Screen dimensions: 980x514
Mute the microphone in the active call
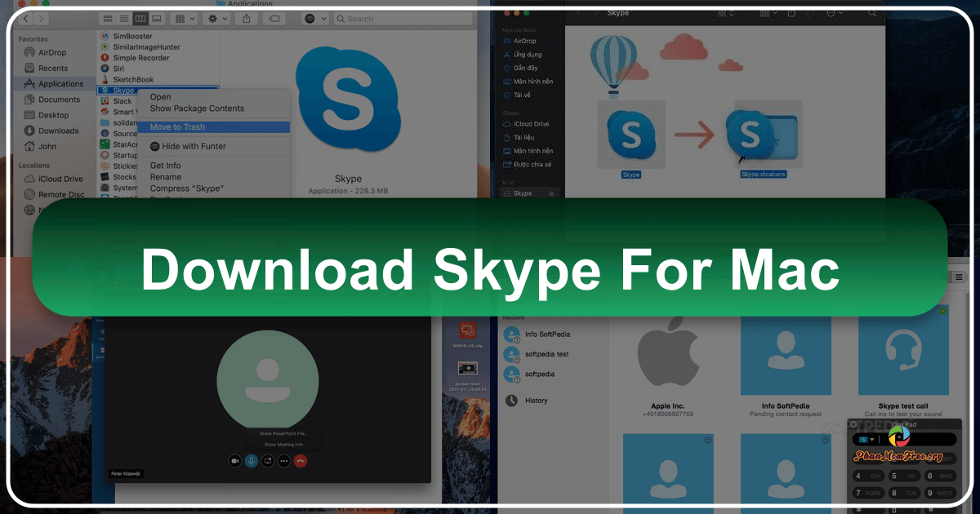tap(251, 461)
